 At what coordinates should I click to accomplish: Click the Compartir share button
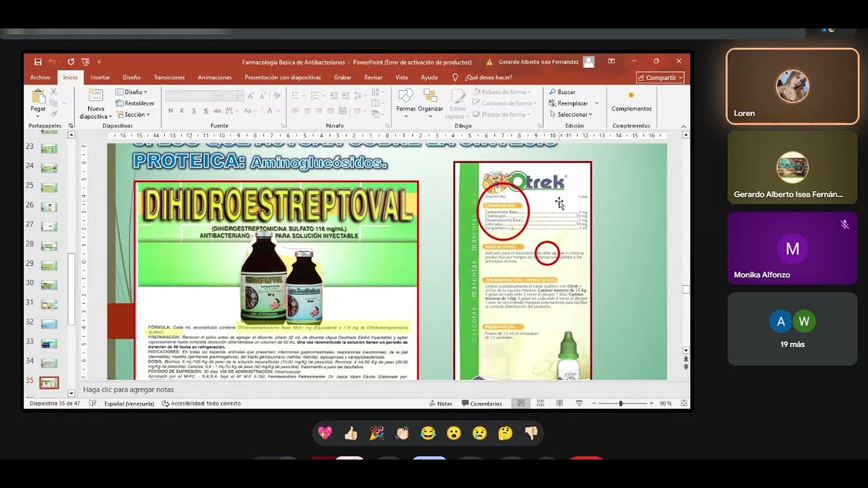coord(660,77)
